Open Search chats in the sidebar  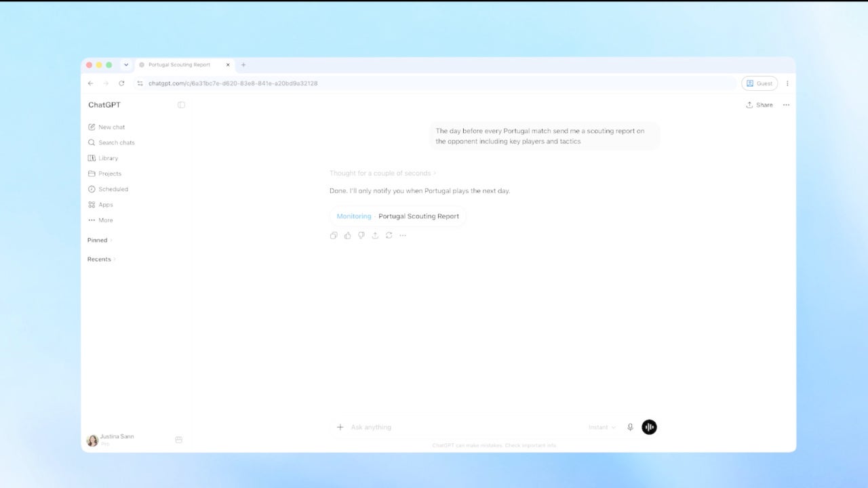click(x=111, y=143)
